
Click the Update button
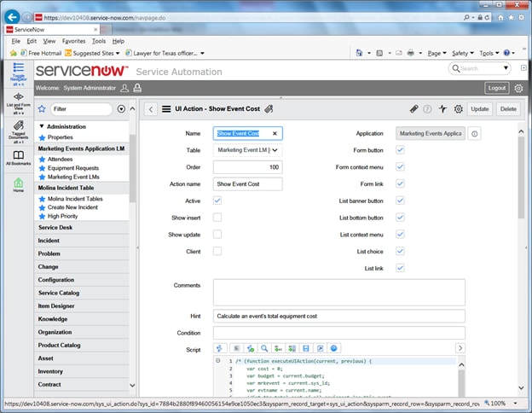479,109
